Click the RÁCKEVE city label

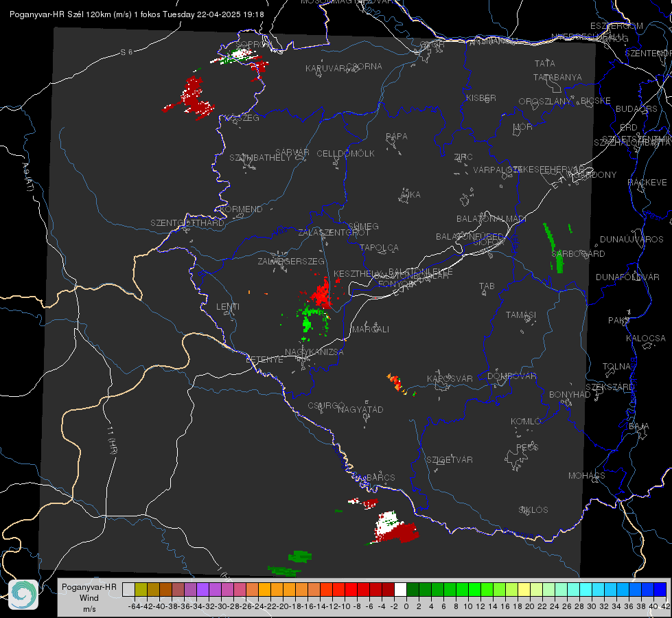click(x=647, y=182)
